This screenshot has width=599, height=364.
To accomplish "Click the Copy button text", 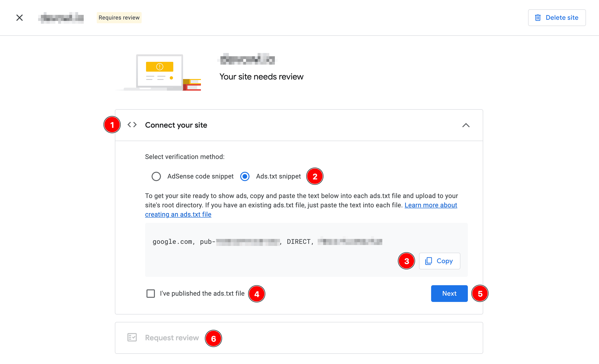I will coord(444,261).
